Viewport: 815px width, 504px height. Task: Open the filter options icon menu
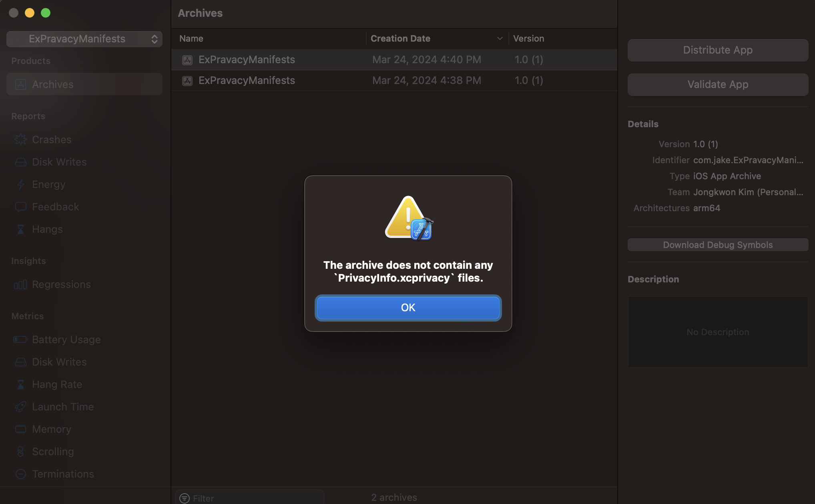click(185, 498)
